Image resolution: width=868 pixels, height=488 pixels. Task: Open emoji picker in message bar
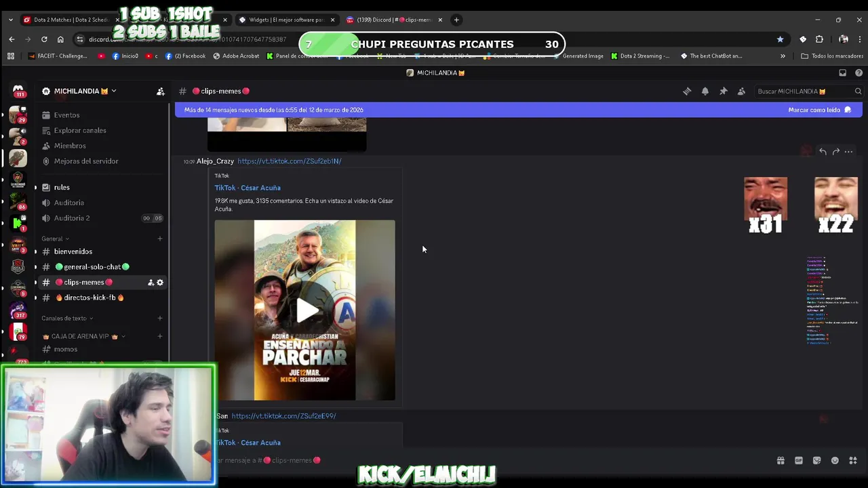[x=835, y=460]
